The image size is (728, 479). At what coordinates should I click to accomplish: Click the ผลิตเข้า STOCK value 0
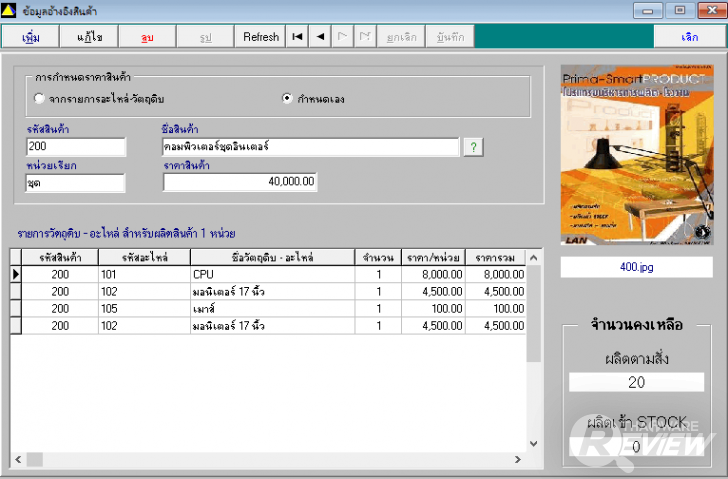(637, 447)
